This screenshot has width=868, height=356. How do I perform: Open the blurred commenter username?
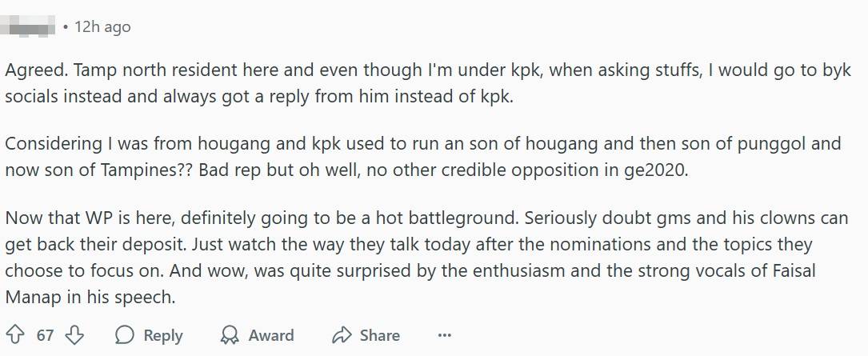pos(30,27)
